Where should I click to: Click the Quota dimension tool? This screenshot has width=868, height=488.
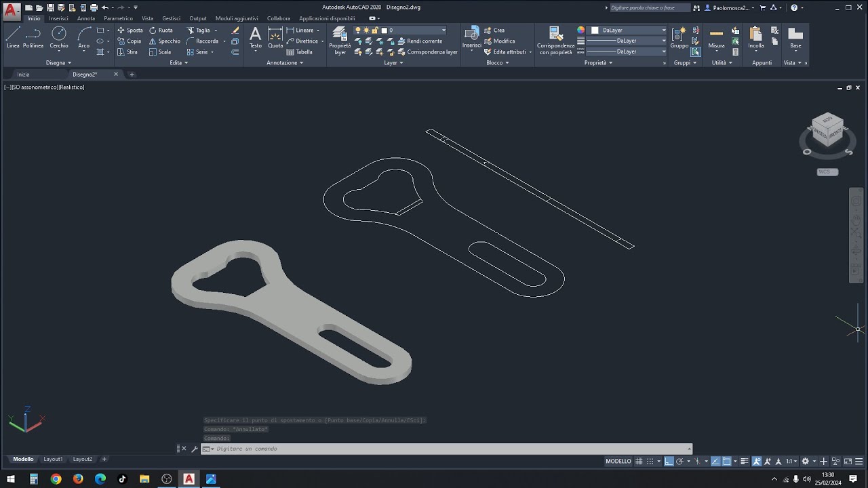click(275, 38)
